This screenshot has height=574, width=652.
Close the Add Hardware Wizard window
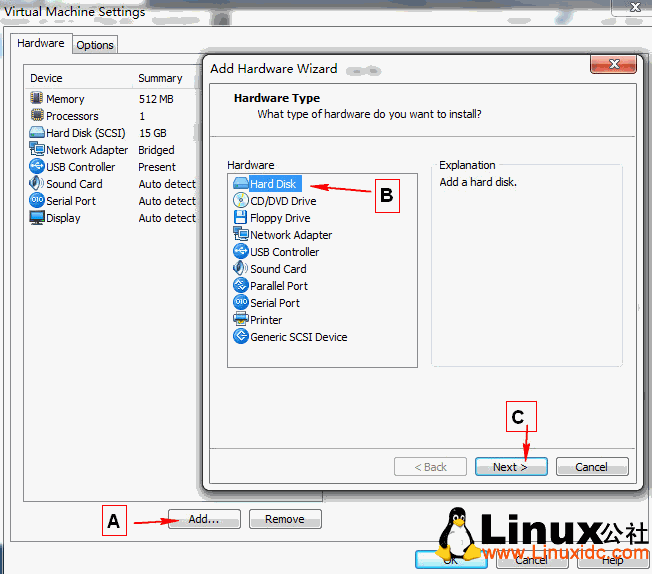[x=613, y=66]
